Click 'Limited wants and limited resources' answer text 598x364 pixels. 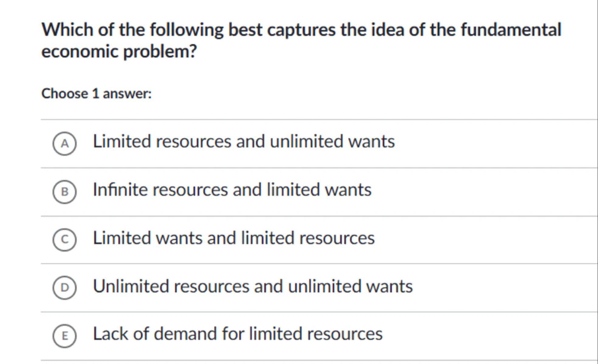[x=233, y=238]
